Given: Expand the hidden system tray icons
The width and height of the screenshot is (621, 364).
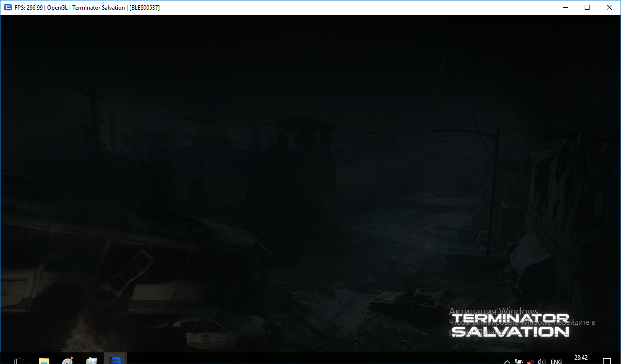Looking at the screenshot, I should coord(507,362).
